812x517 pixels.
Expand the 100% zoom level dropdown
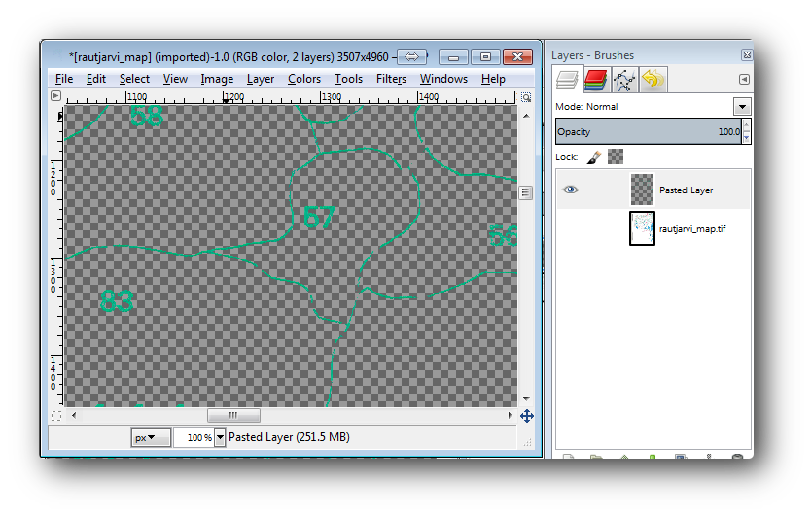pyautogui.click(x=219, y=437)
